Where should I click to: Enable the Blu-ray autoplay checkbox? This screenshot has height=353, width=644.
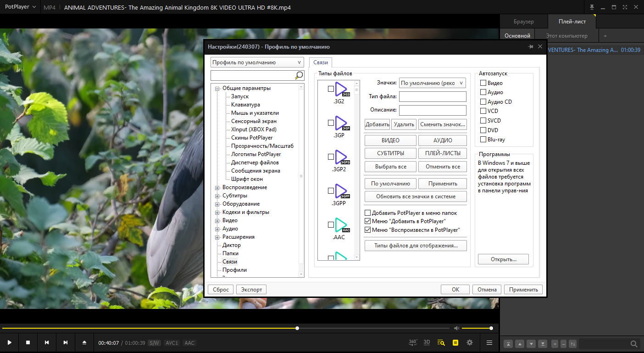(483, 140)
